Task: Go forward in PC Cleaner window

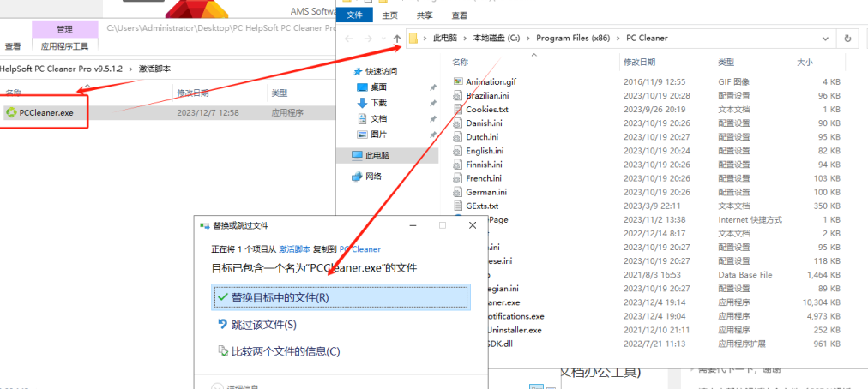Action: click(x=369, y=39)
